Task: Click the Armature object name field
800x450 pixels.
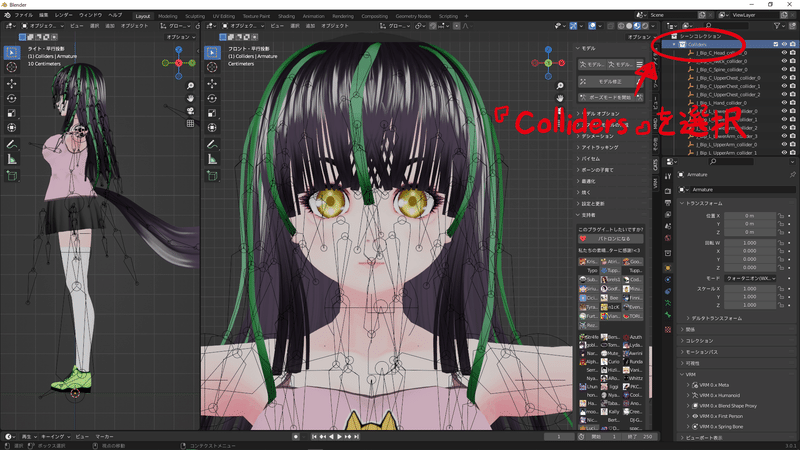Action: pos(743,189)
